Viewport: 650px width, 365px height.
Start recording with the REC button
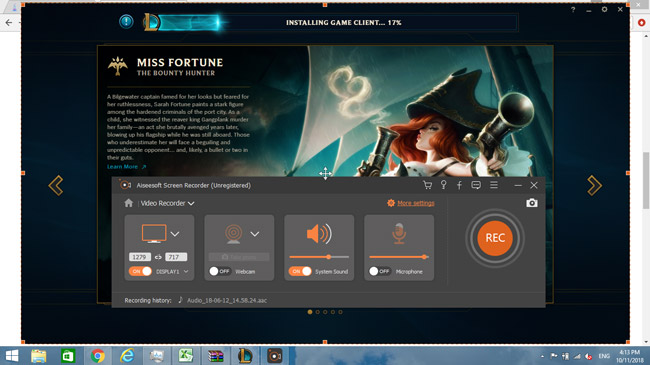[x=495, y=238]
